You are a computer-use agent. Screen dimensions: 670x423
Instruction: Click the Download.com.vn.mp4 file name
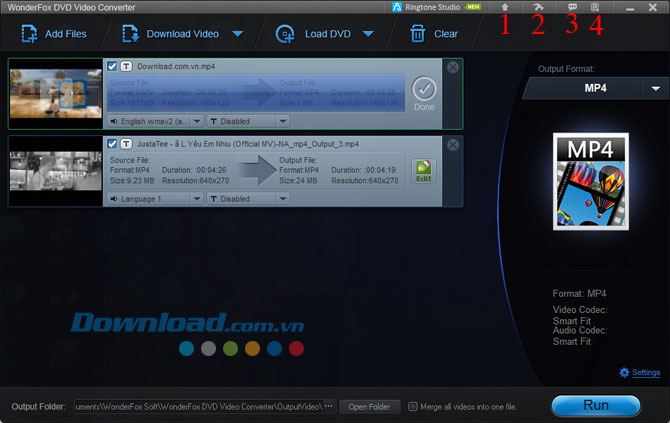click(x=176, y=67)
